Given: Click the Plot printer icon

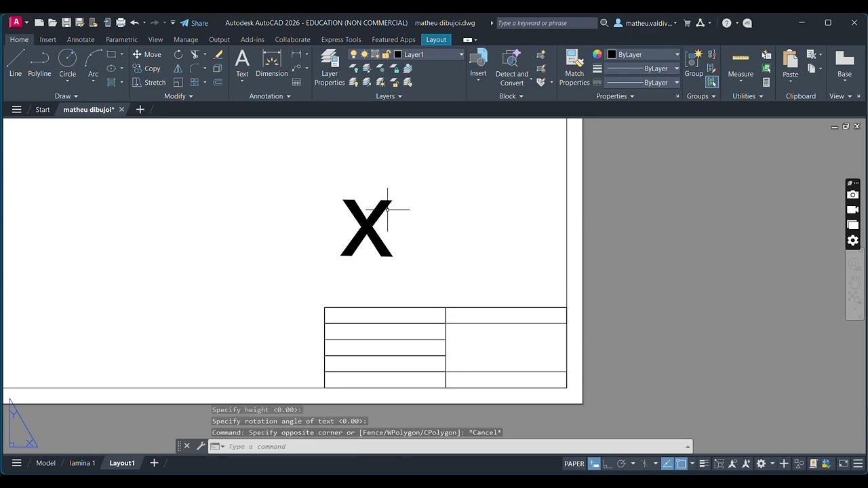Looking at the screenshot, I should (121, 23).
